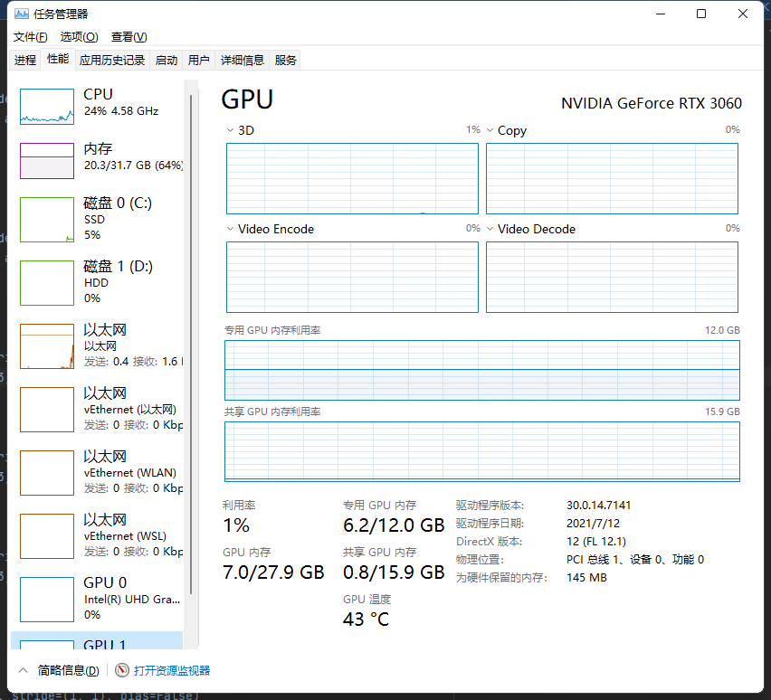
Task: Select vEthernet (以太网) adapter graph thumbnail
Action: [x=47, y=410]
